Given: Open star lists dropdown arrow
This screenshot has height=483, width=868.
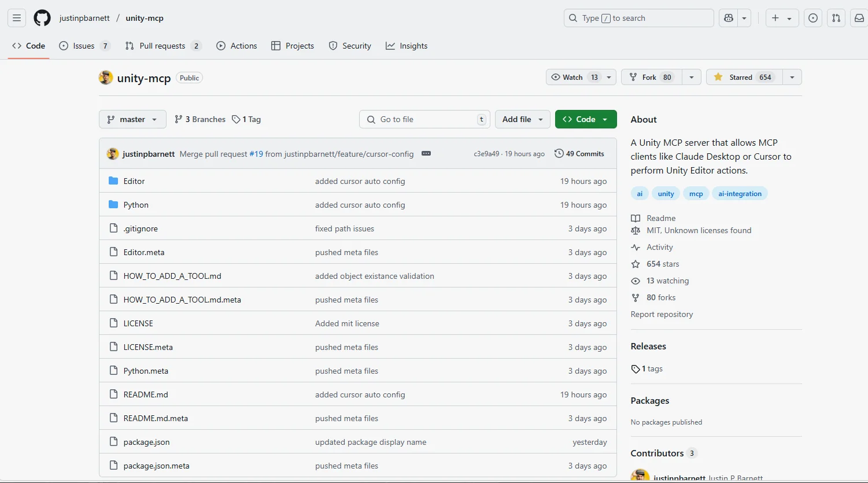Looking at the screenshot, I should [792, 78].
